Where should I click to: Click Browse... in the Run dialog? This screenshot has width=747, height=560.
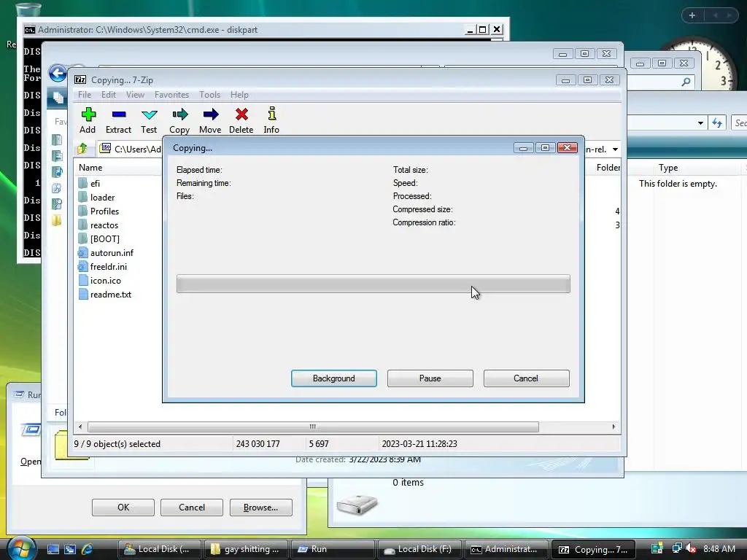(x=261, y=507)
